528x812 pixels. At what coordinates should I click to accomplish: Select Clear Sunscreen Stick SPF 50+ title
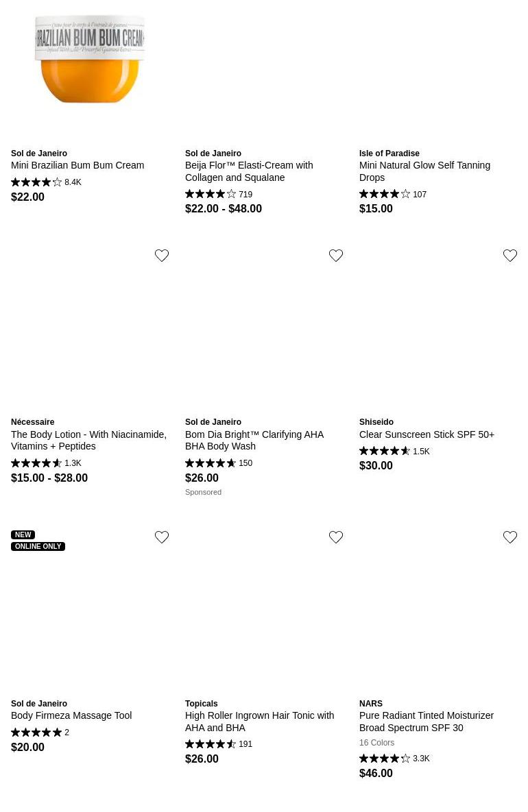pyautogui.click(x=427, y=434)
